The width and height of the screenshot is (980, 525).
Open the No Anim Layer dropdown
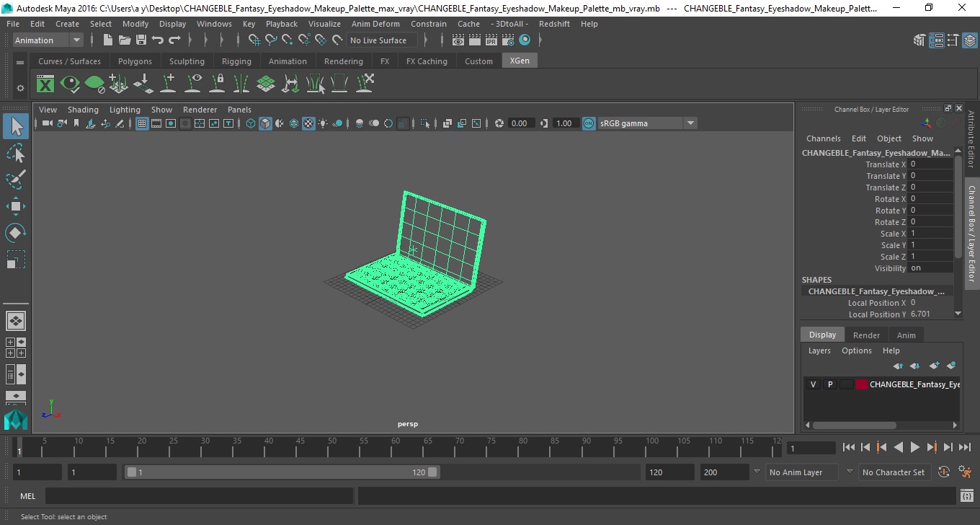pos(801,472)
